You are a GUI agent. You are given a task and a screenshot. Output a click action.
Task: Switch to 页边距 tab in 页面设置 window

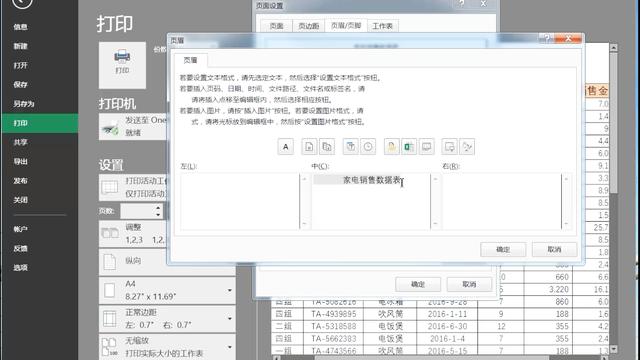[x=309, y=26]
